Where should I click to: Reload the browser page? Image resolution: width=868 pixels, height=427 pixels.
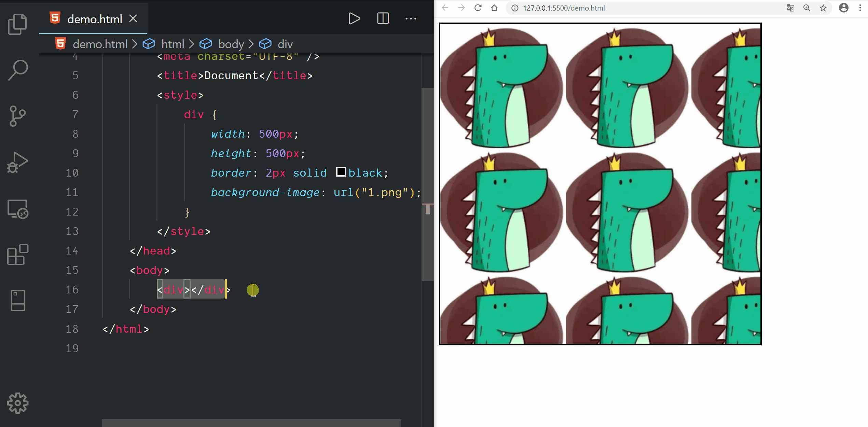(478, 8)
